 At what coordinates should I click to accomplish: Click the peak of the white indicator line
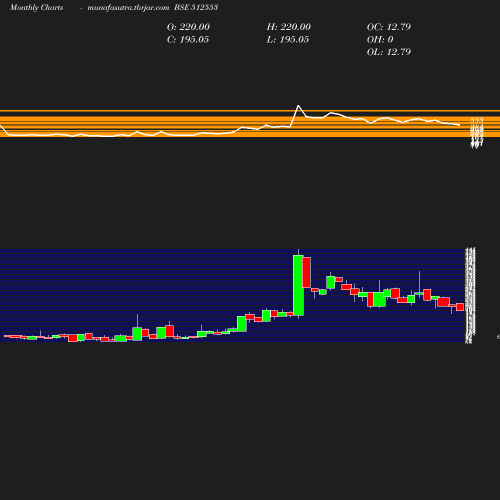[298, 106]
